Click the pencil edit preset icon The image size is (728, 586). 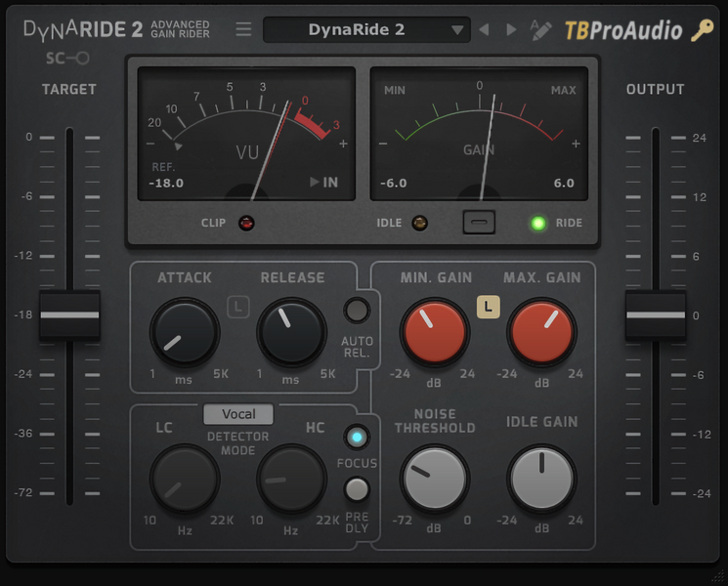coord(540,30)
